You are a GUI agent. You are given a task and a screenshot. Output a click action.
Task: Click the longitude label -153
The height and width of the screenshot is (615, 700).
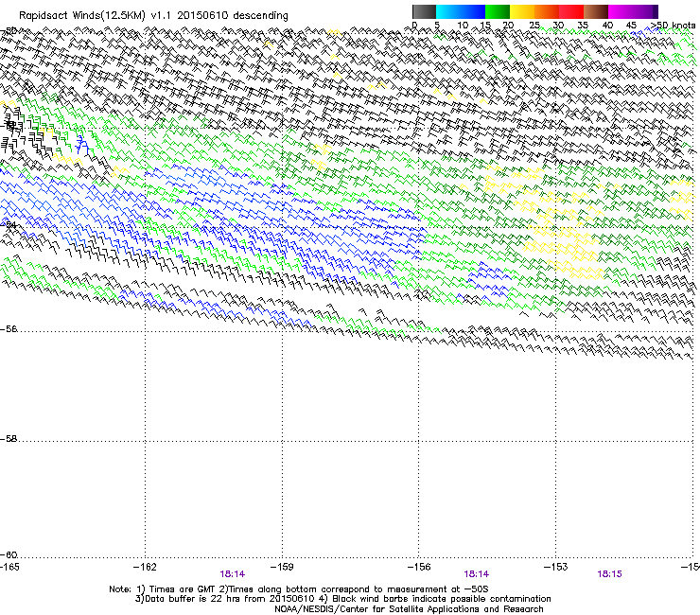click(556, 567)
